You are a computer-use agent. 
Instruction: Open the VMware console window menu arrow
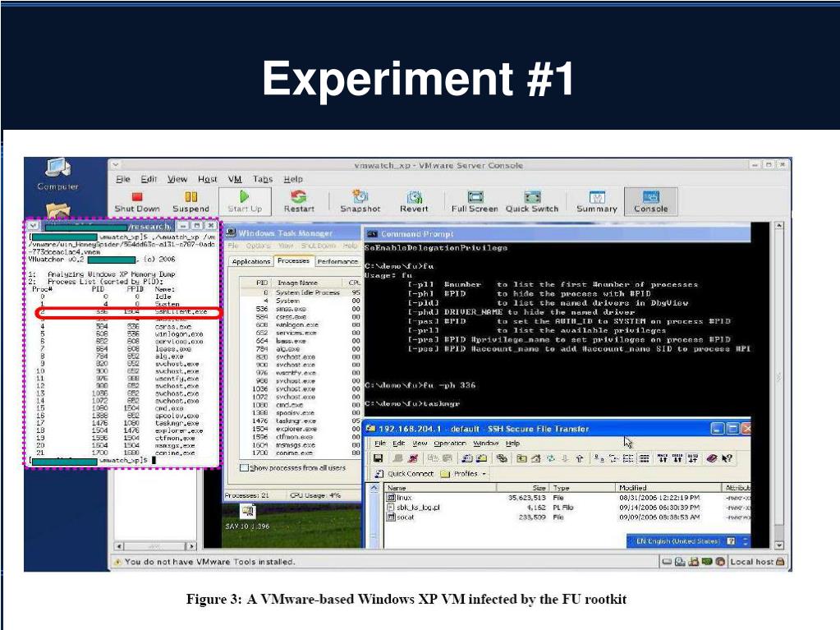(x=116, y=165)
